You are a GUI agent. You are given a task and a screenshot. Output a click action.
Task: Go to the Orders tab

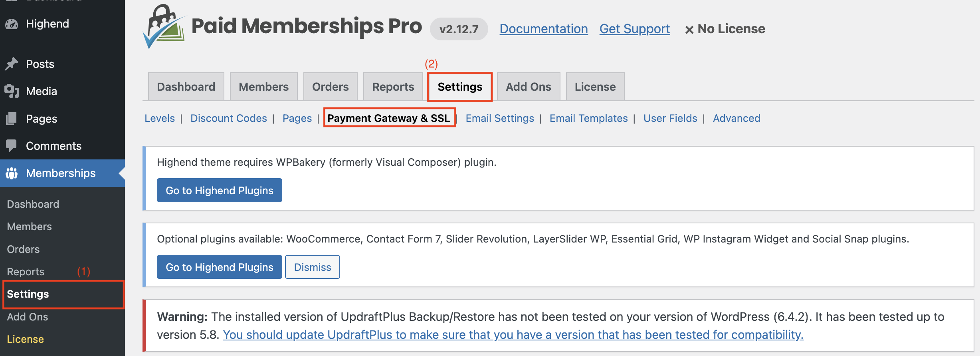coord(330,87)
